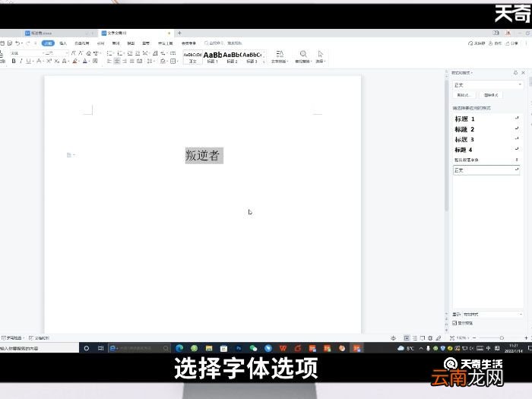Open the text typesetting tool dropdown
532x399 pixels.
[280, 57]
